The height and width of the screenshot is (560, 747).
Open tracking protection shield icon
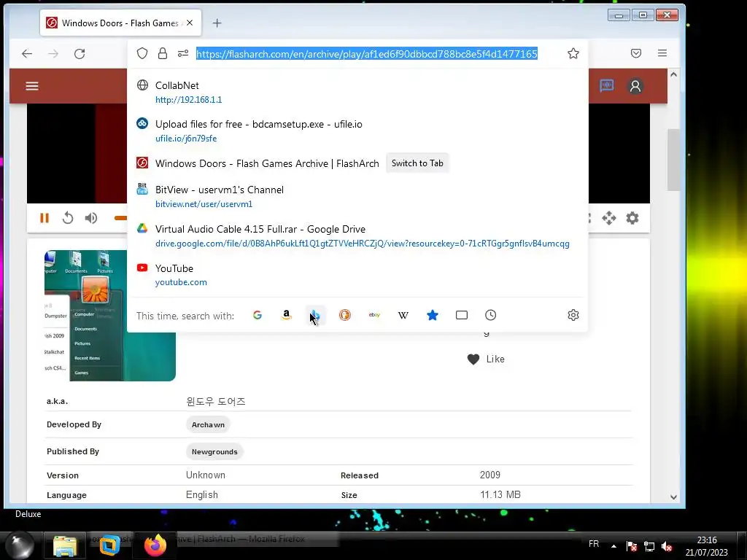(142, 53)
